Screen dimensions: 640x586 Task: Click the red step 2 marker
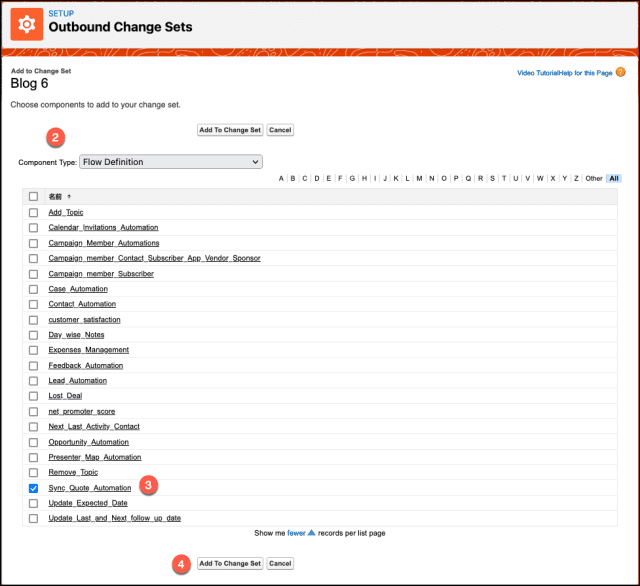click(56, 137)
